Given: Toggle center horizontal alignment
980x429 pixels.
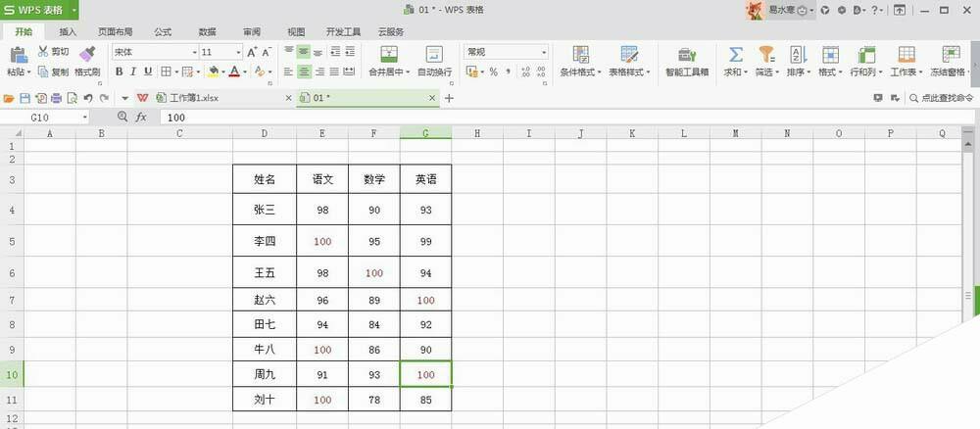Looking at the screenshot, I should point(303,71).
